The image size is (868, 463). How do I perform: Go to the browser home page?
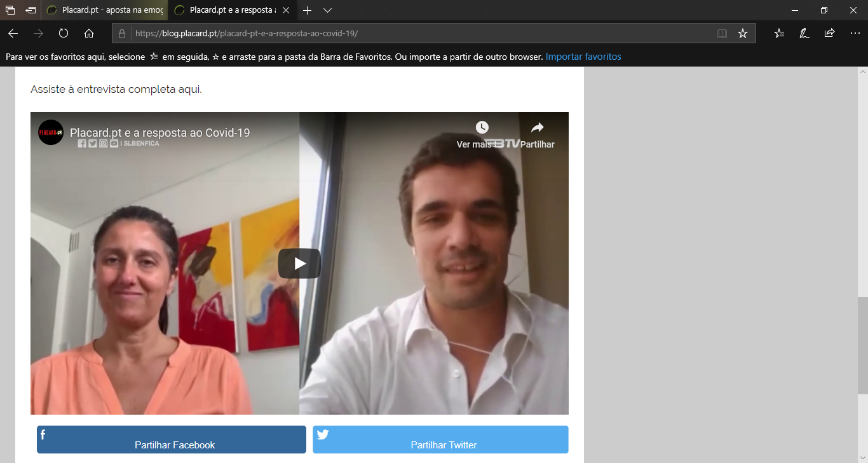click(x=89, y=33)
